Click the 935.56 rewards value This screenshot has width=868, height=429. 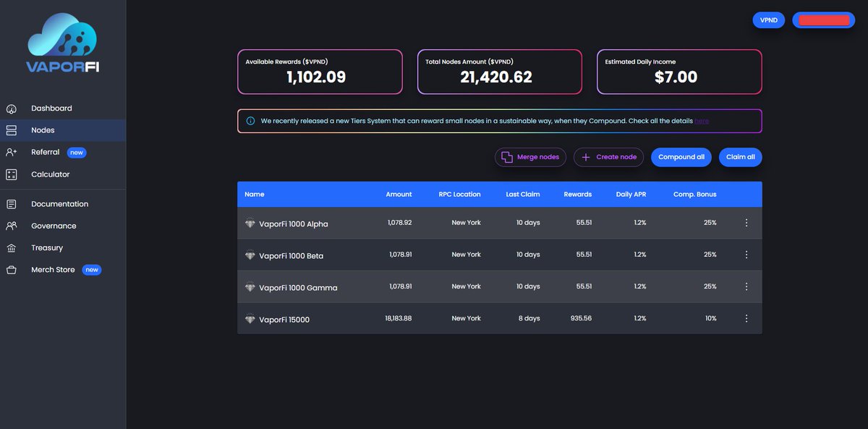[x=581, y=318]
